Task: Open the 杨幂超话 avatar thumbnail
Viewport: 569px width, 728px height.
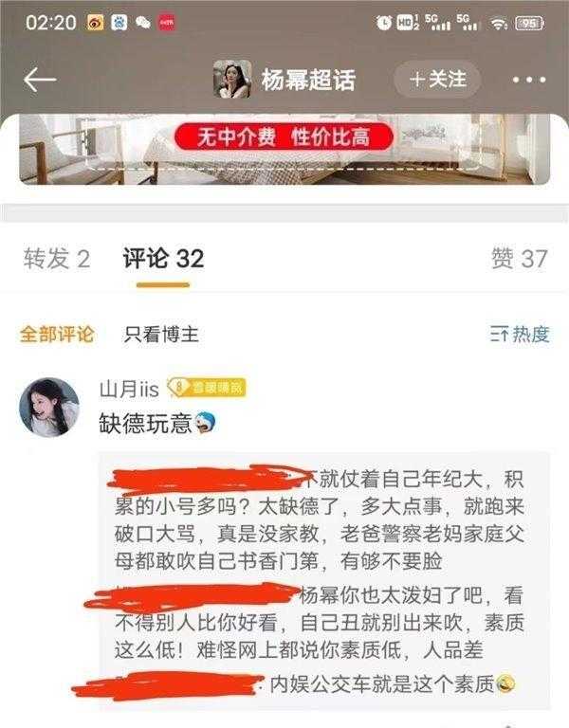Action: pos(232,79)
